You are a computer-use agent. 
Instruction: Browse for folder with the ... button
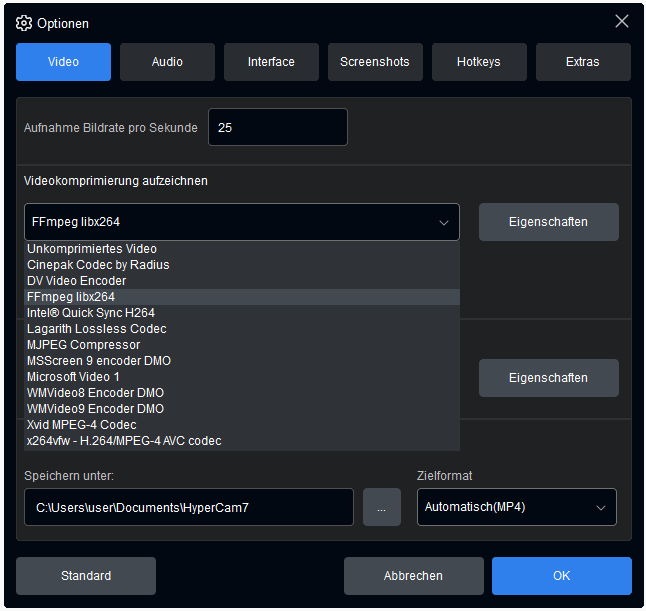pyautogui.click(x=381, y=507)
